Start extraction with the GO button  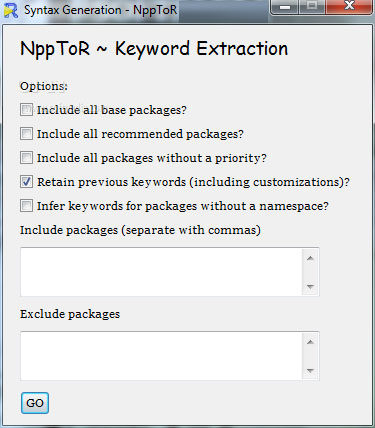click(x=35, y=403)
